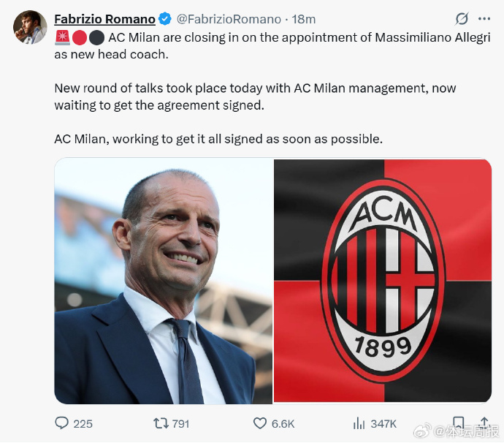Click the Fabrizio Romano display name
Image resolution: width=504 pixels, height=443 pixels.
104,19
